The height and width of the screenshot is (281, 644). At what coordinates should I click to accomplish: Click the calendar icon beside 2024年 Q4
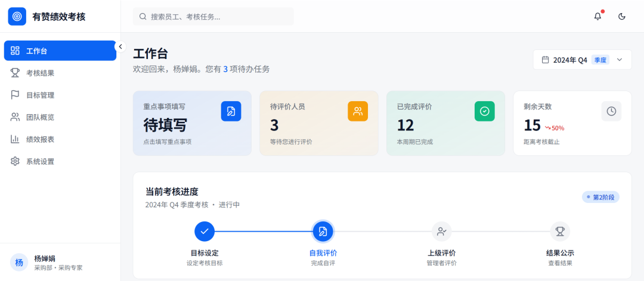tap(546, 60)
